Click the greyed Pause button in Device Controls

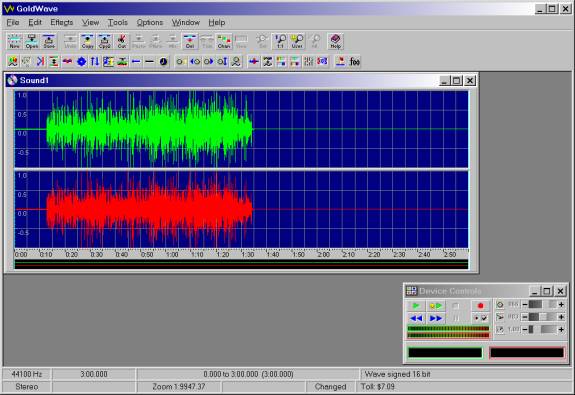coord(455,318)
